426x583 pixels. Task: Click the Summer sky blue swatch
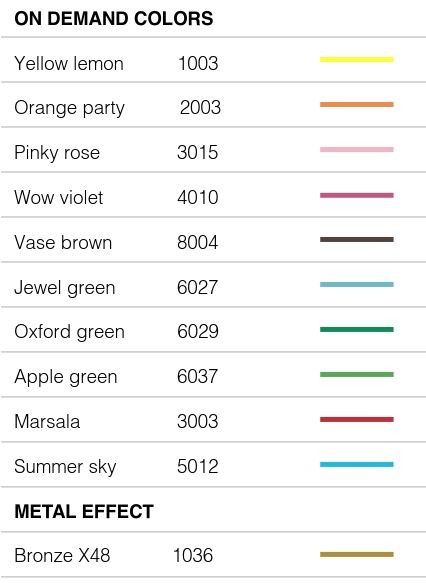pyautogui.click(x=356, y=464)
